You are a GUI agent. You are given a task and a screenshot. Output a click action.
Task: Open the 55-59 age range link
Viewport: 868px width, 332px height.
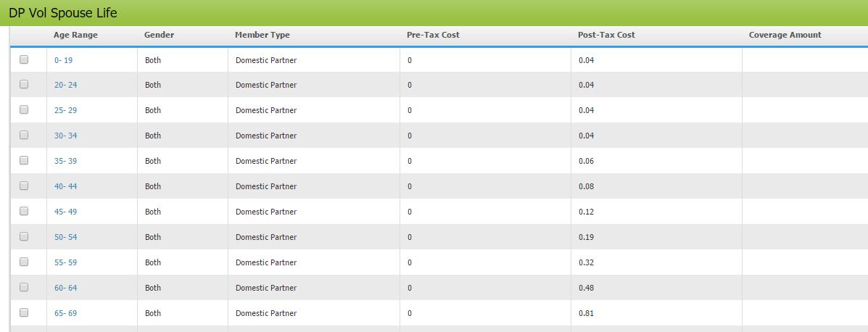65,262
